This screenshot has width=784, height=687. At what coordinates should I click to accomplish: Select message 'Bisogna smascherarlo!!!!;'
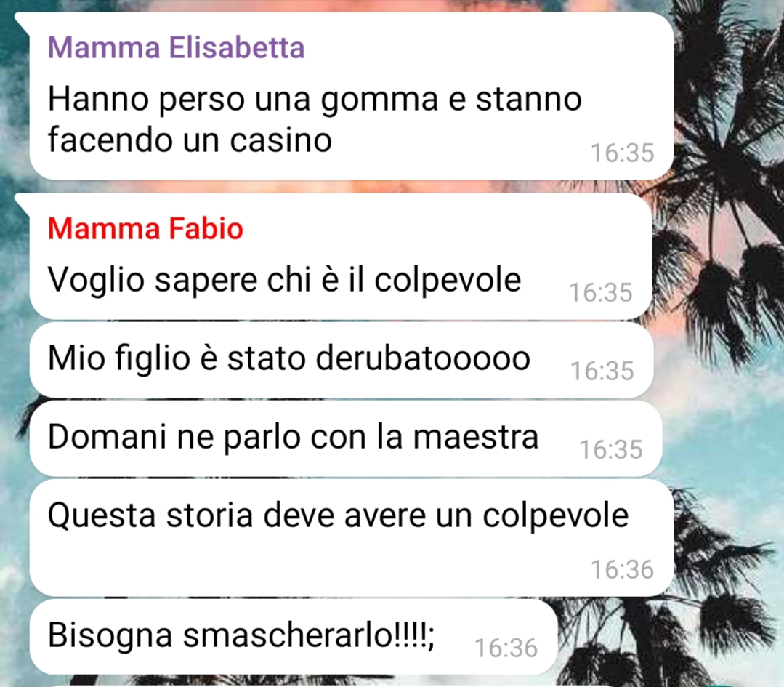point(294,636)
